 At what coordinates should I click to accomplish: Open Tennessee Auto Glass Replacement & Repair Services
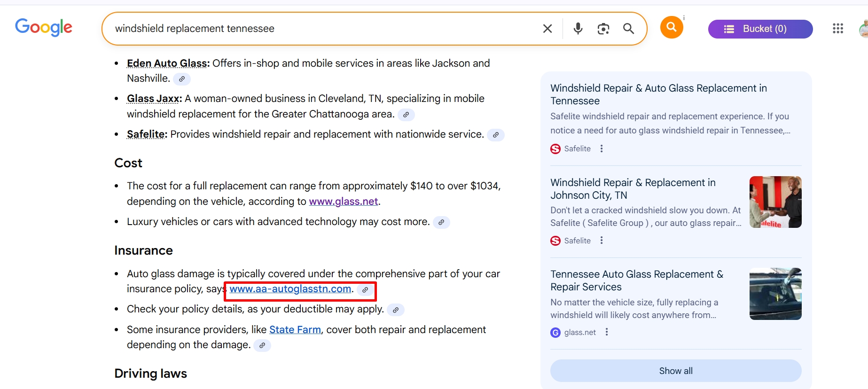[x=637, y=280]
